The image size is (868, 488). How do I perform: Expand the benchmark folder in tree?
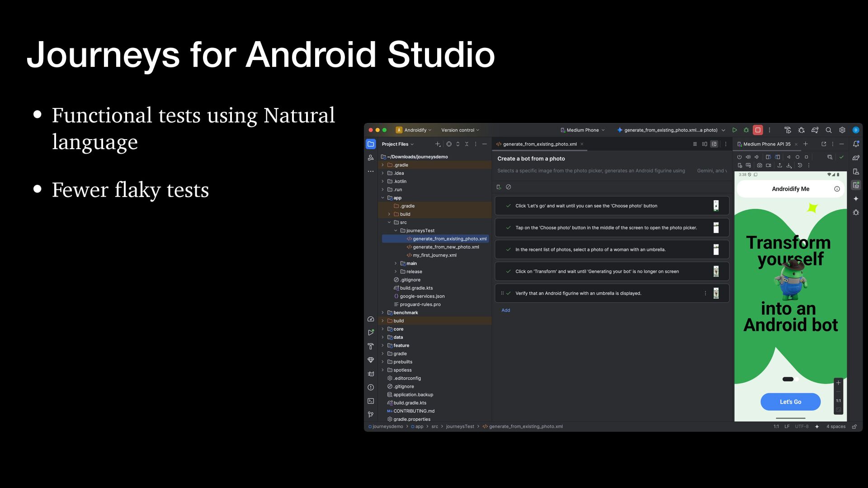(x=383, y=313)
